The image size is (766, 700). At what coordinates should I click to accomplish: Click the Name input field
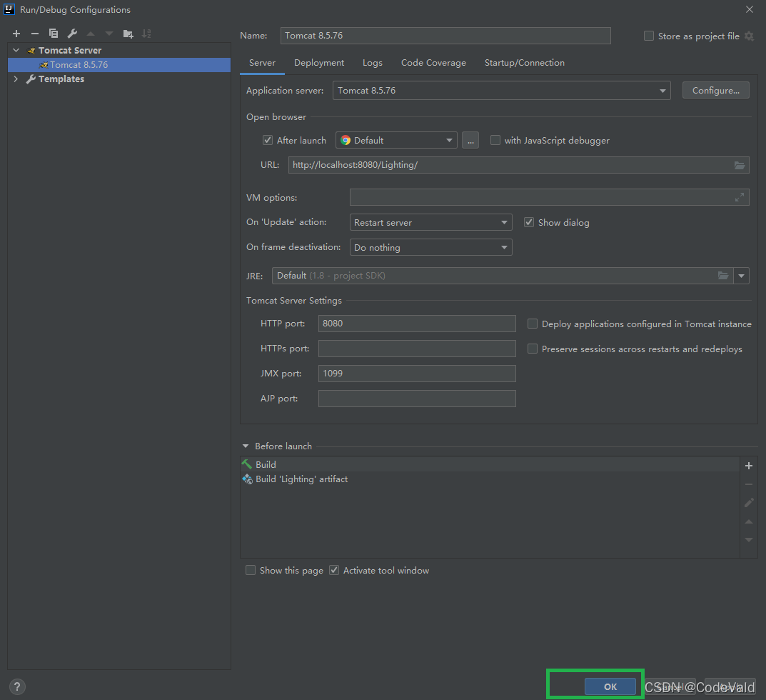click(x=445, y=36)
